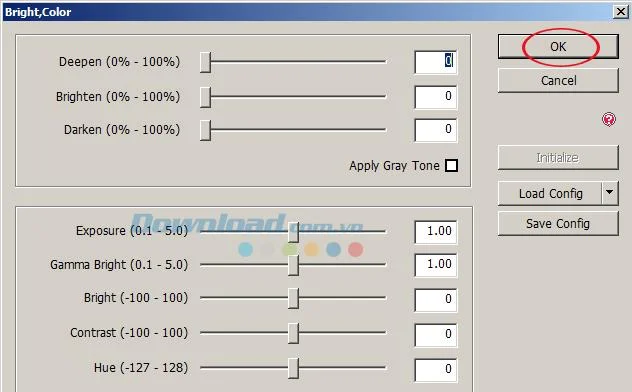This screenshot has width=632, height=392.
Task: Click the "Bright (-100 - 100)" label
Action: click(136, 298)
